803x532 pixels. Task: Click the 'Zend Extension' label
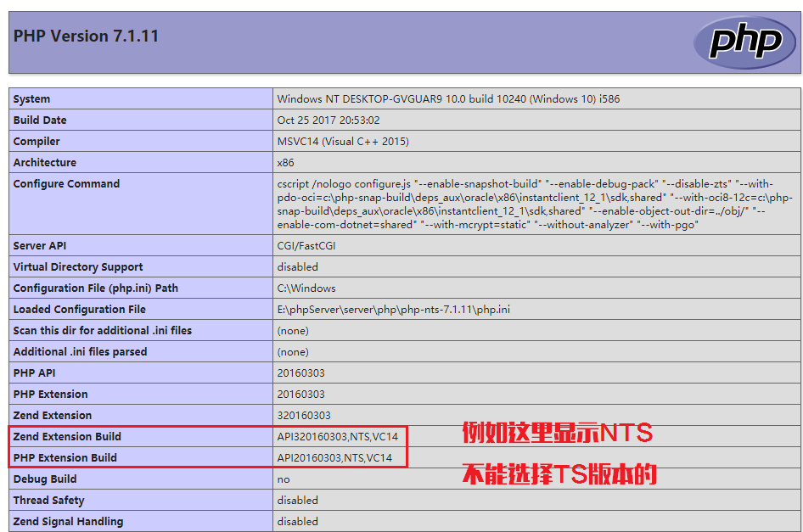53,415
